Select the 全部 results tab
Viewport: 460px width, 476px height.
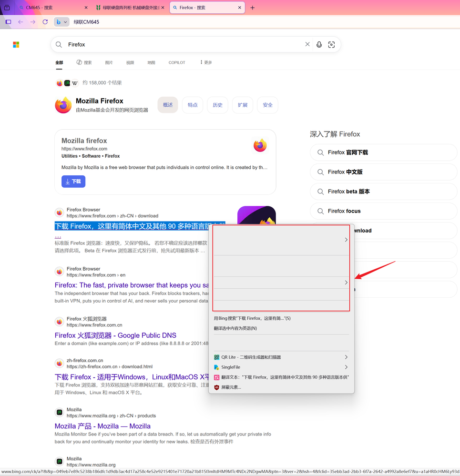(x=59, y=62)
